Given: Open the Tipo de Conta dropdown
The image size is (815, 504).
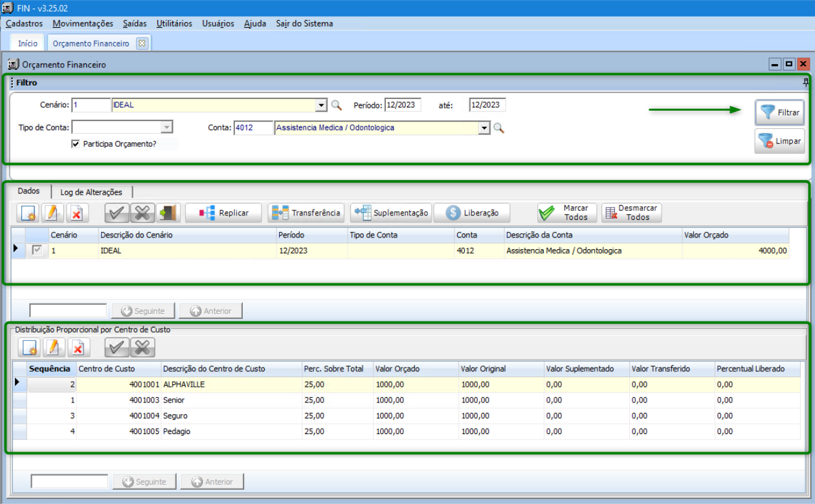Looking at the screenshot, I should tap(166, 128).
